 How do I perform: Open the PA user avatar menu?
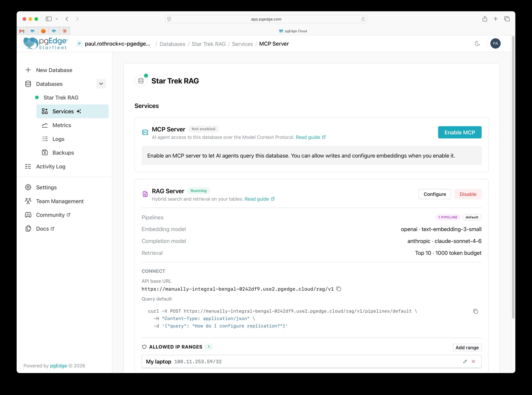495,44
